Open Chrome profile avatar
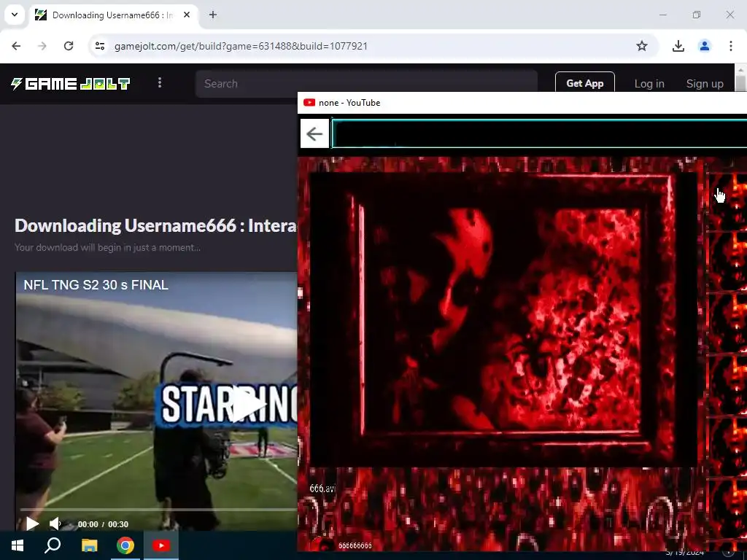The width and height of the screenshot is (747, 560). [705, 46]
